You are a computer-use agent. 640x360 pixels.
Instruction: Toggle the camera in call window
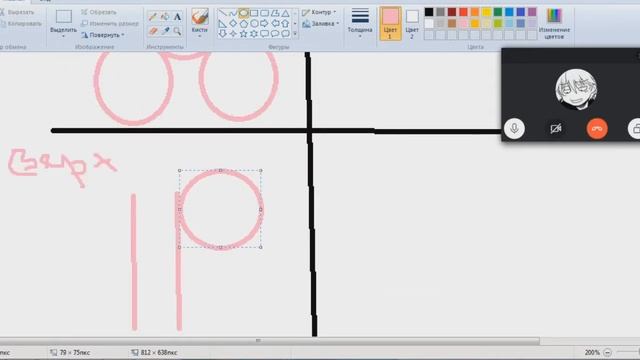point(556,129)
